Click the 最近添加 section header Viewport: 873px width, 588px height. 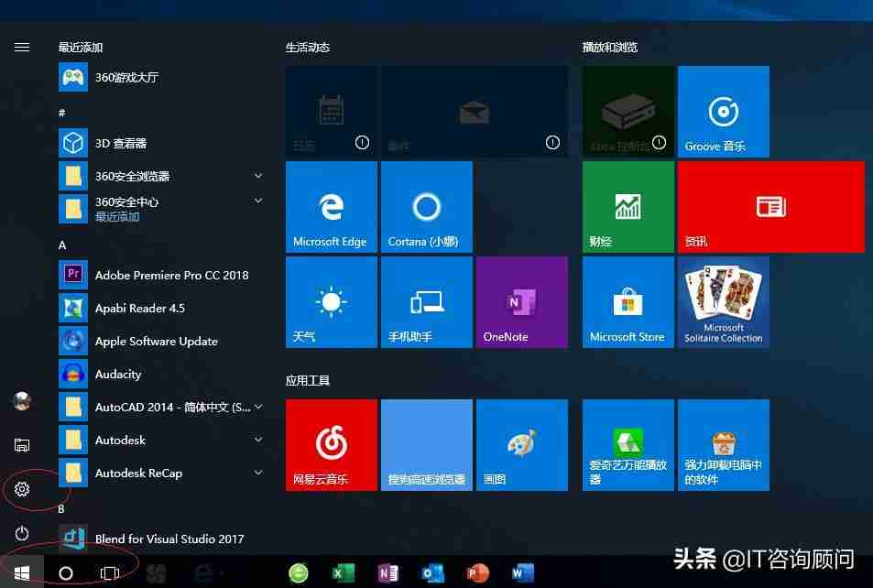(x=81, y=48)
